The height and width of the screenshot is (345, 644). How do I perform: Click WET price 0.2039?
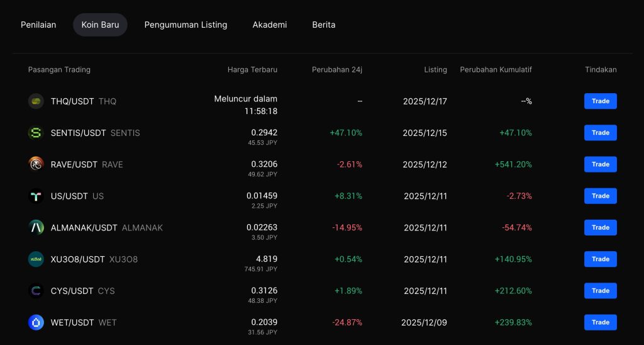click(264, 322)
